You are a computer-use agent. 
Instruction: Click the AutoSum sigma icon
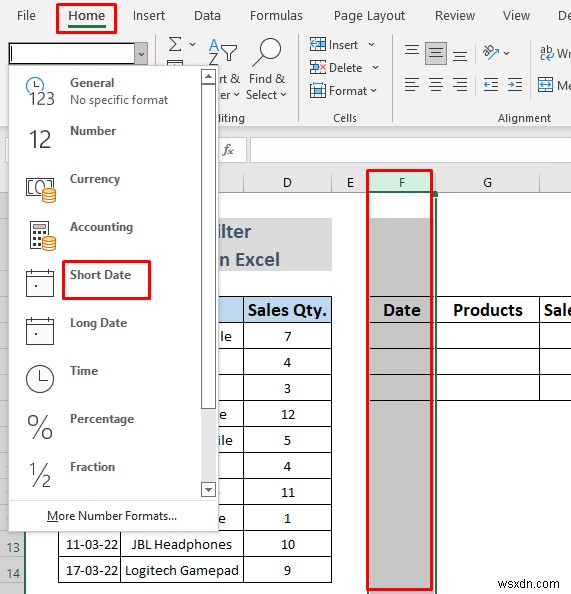click(175, 44)
